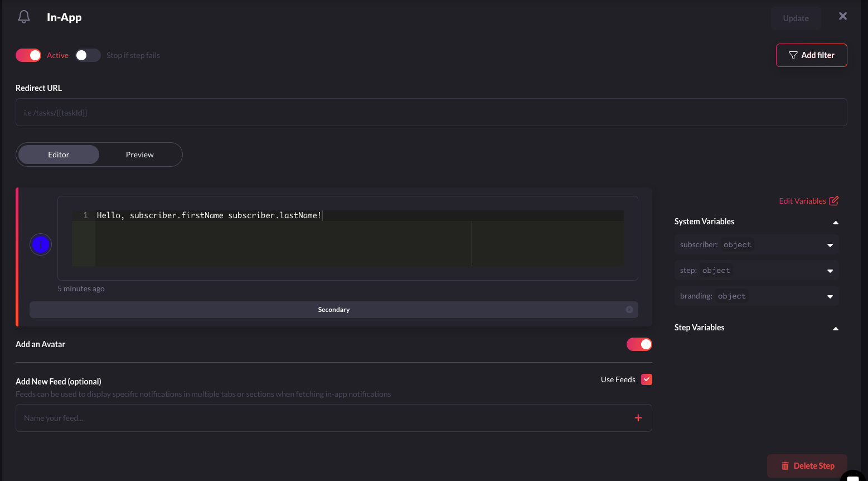This screenshot has height=481, width=868.
Task: Collapse the Step Variables section
Action: coord(836,328)
